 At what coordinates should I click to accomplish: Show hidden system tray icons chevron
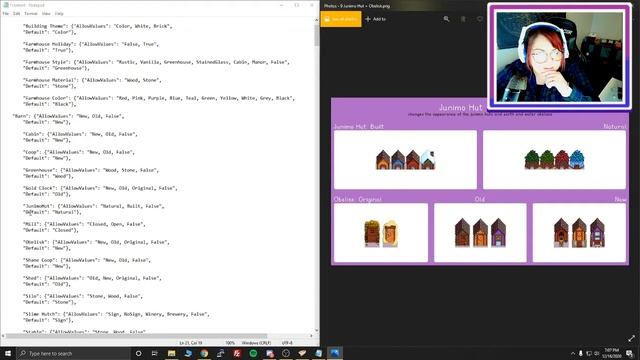tap(573, 353)
